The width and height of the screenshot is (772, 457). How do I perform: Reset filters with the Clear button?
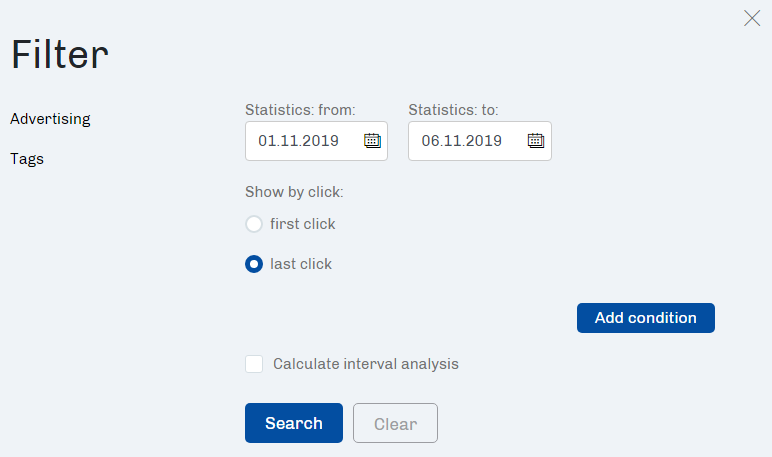click(x=395, y=423)
